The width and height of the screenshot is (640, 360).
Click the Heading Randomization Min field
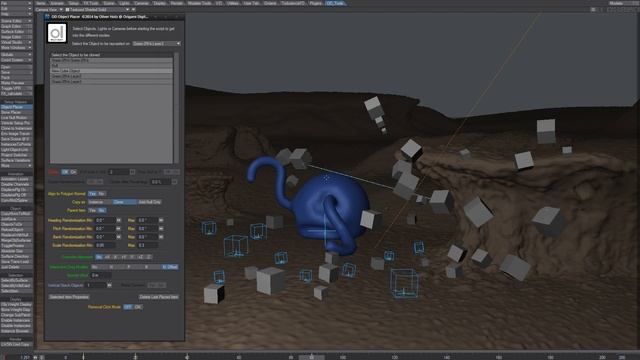105,220
